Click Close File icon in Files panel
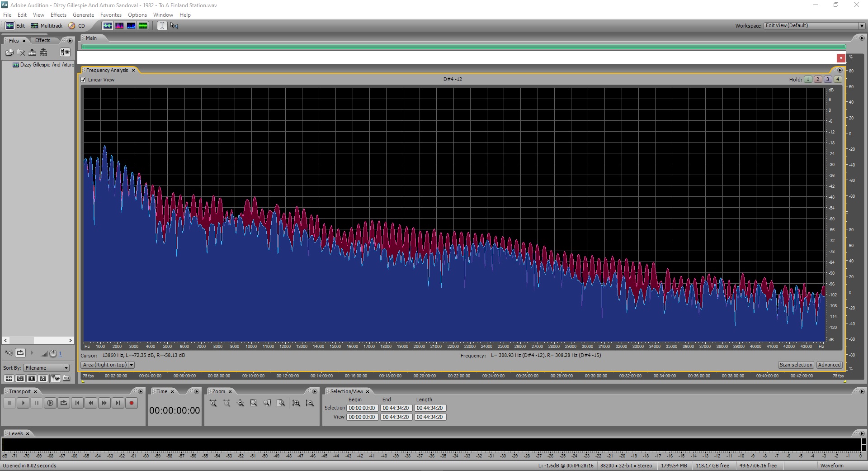Screen dimensions: 868x471 [21, 52]
